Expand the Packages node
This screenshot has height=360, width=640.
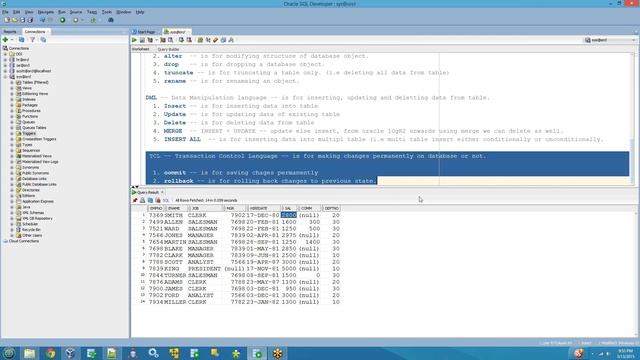pos(12,105)
